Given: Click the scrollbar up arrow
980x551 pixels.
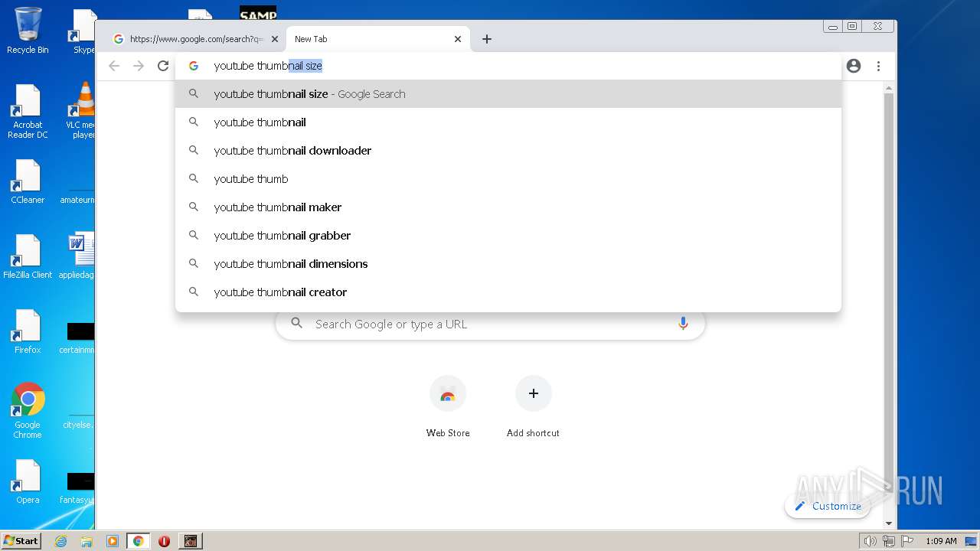Looking at the screenshot, I should click(888, 88).
